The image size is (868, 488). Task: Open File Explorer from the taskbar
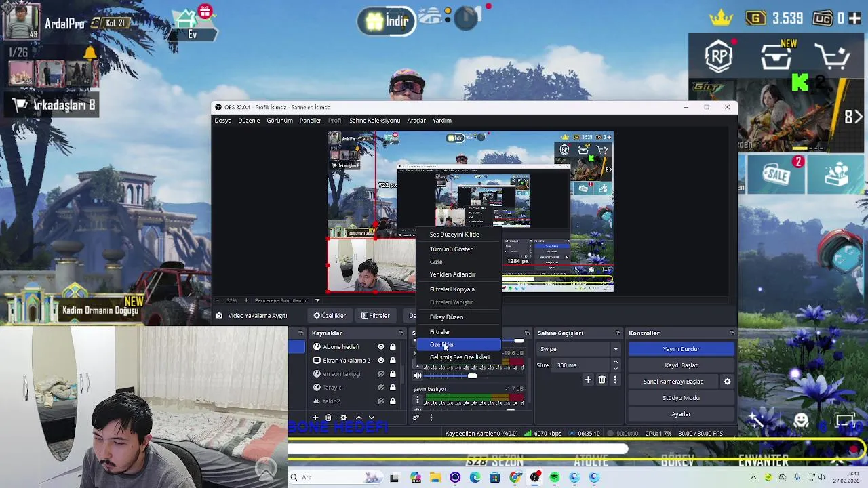435,478
